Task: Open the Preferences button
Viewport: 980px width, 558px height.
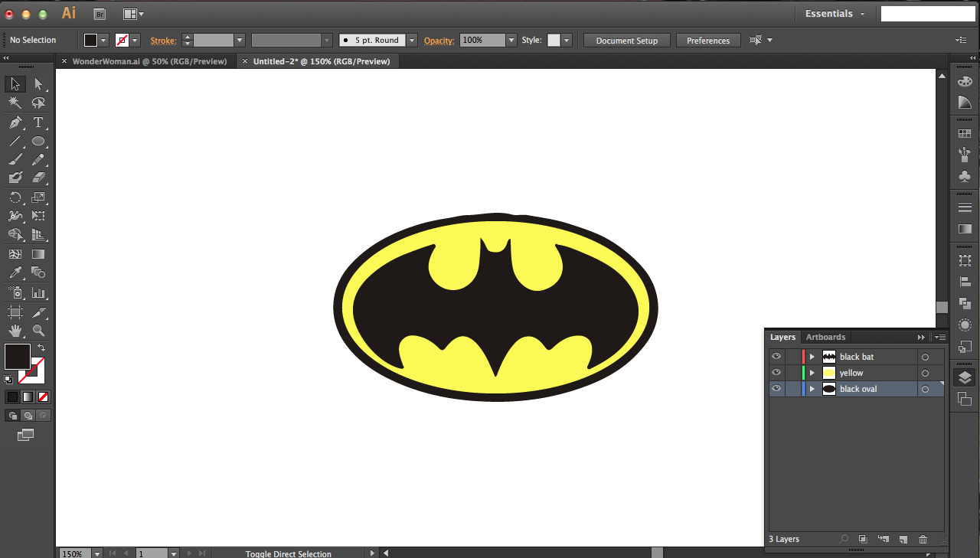Action: (x=708, y=41)
